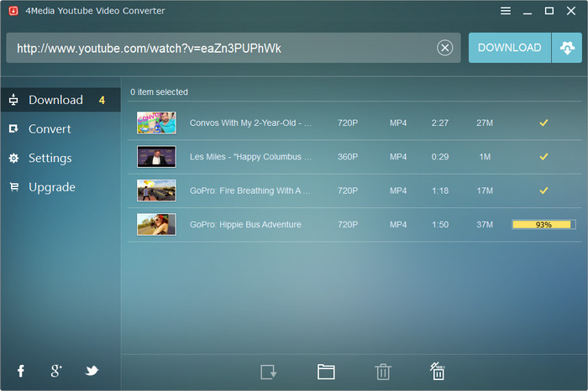Click the 1:50 duration value
588x391 pixels.
coord(440,224)
